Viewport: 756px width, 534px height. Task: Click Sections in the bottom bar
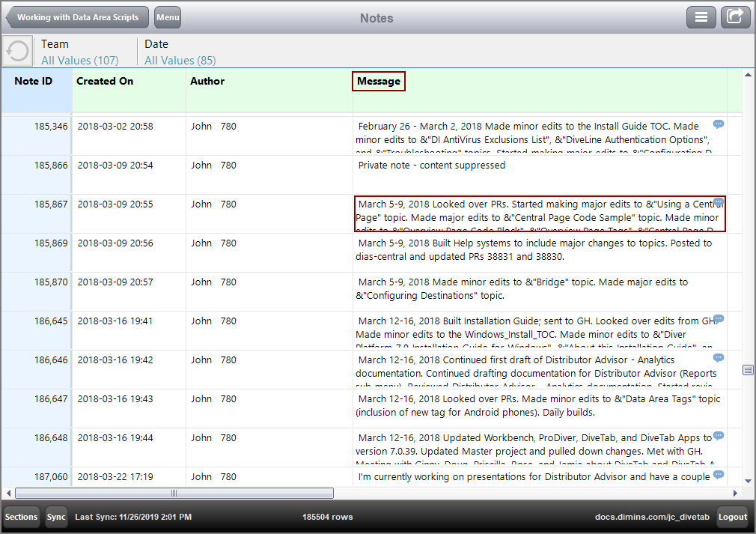tap(21, 517)
